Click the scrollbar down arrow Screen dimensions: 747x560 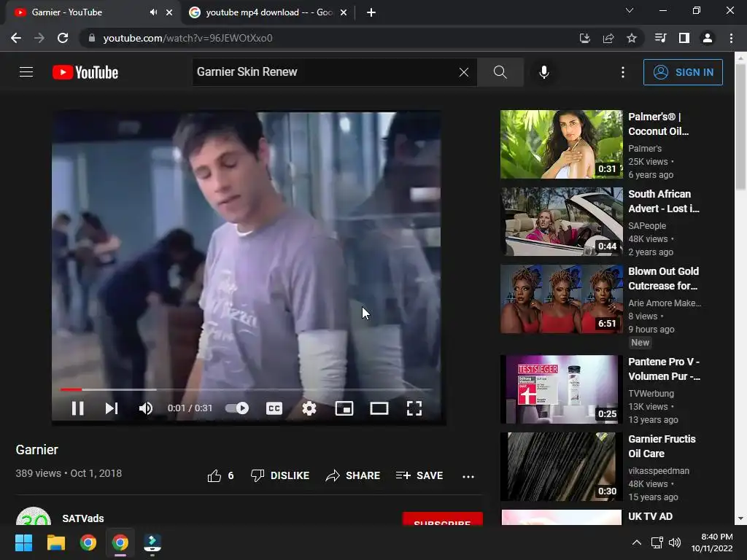[740, 518]
